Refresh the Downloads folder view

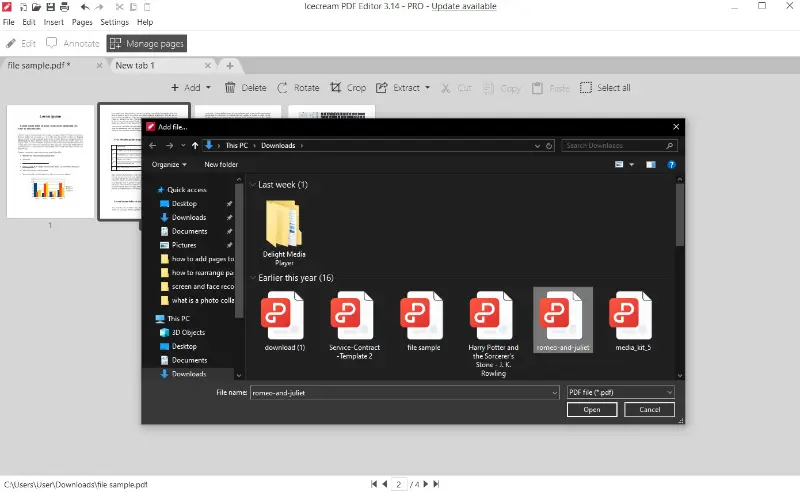pyautogui.click(x=549, y=145)
